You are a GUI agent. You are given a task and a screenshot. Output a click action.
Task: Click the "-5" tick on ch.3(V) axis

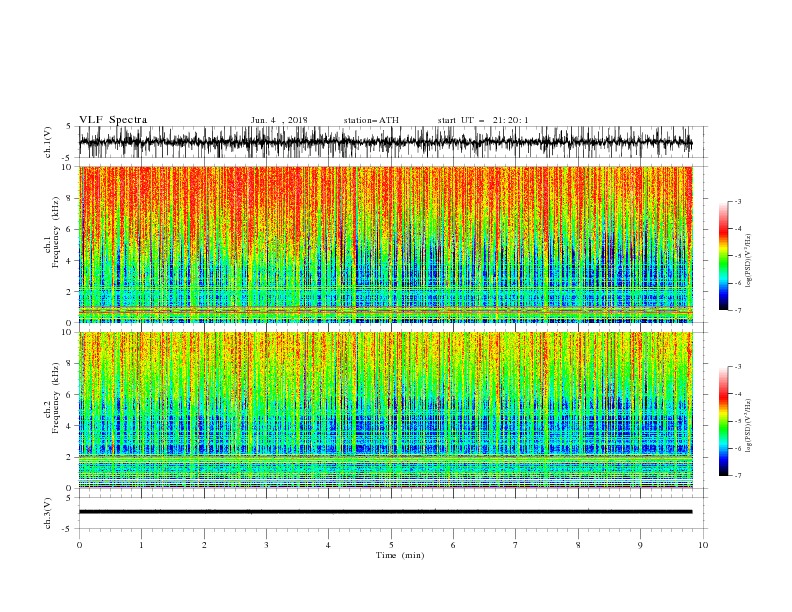click(x=68, y=529)
